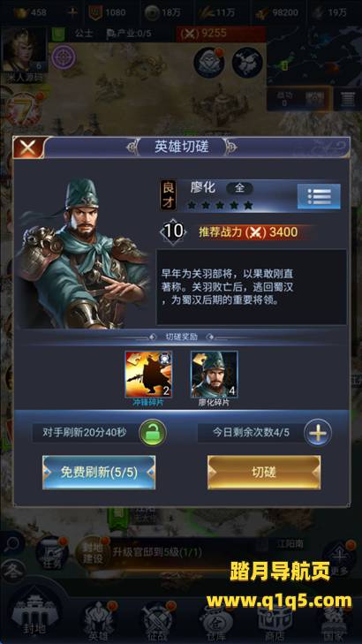Image resolution: width=362 pixels, height=644 pixels.
Task: Add gold with top plus icon
Action: (x=72, y=12)
